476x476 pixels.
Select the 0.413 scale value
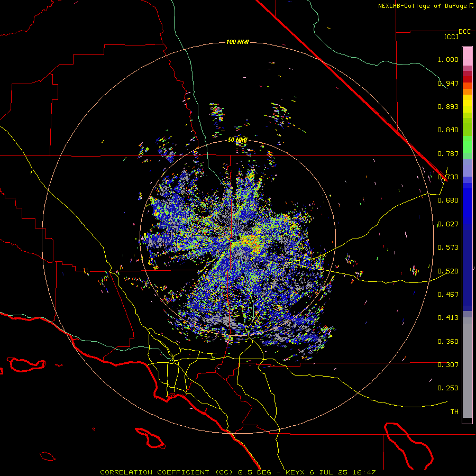click(448, 318)
